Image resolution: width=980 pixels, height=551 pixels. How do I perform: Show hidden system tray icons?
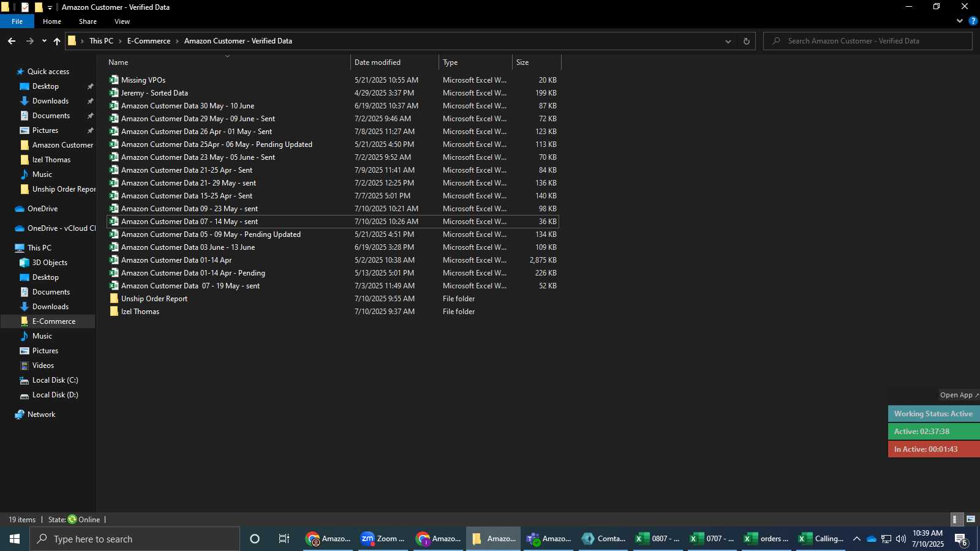[x=856, y=539]
